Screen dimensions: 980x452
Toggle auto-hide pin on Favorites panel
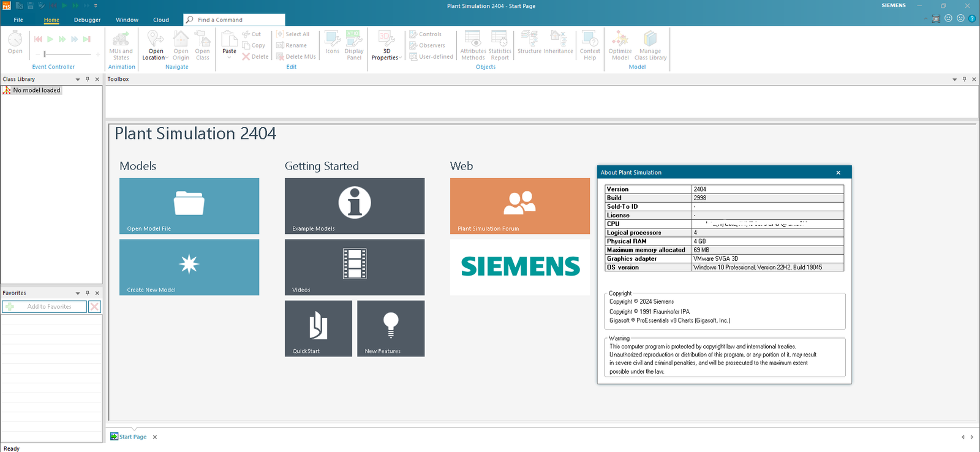click(88, 293)
